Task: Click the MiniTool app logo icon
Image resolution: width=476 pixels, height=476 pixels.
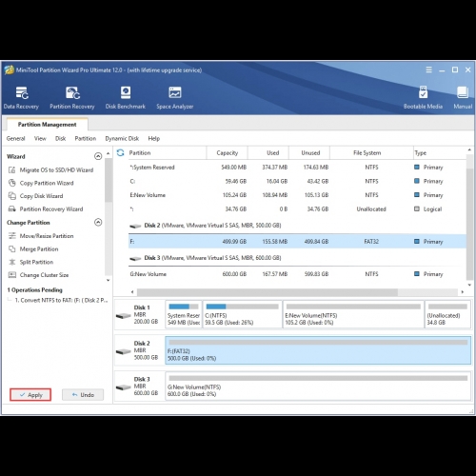Action: pyautogui.click(x=10, y=69)
